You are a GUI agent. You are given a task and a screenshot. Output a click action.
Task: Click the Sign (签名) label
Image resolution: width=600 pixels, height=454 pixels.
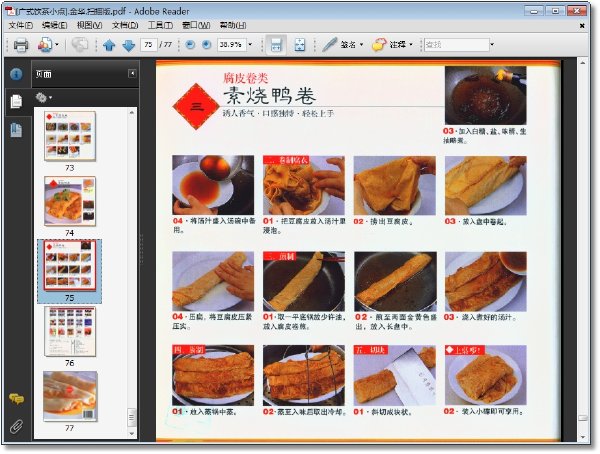[x=348, y=44]
